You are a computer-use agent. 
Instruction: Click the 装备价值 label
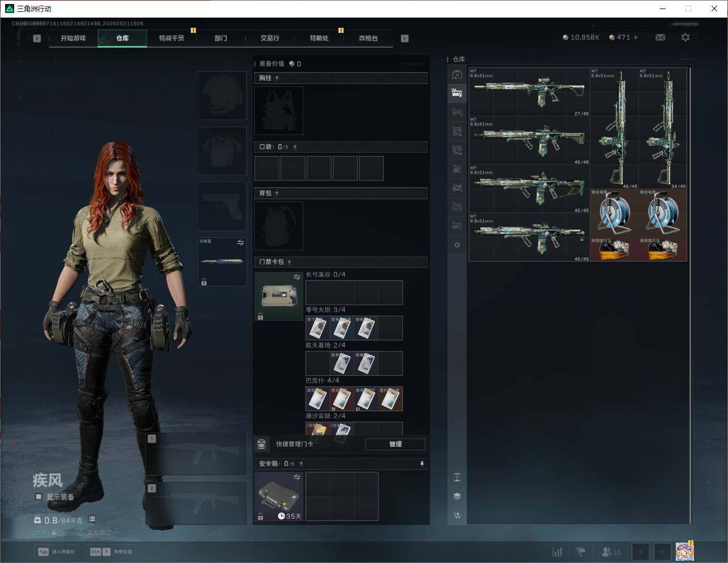pos(272,64)
